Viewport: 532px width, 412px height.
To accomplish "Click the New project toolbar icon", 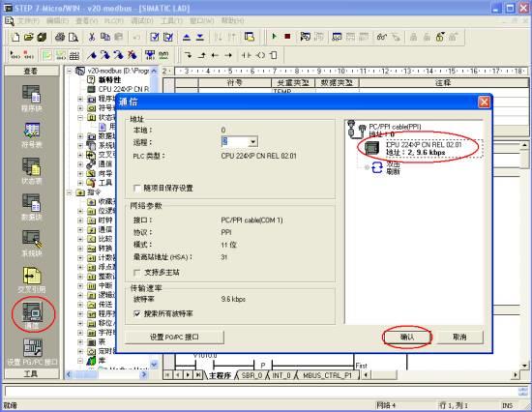I will (15, 37).
